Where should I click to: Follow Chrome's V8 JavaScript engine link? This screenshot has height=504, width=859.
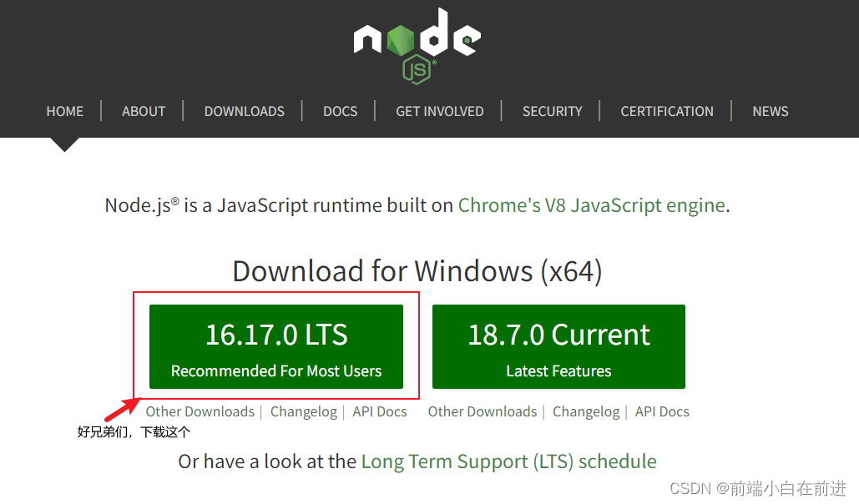(x=592, y=205)
